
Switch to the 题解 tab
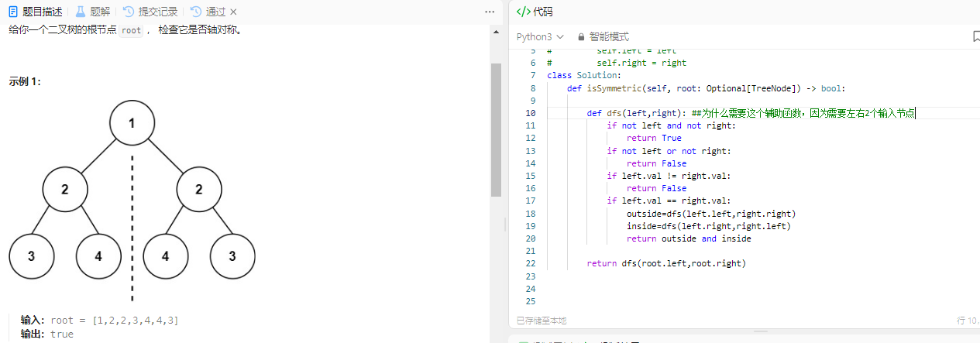pyautogui.click(x=92, y=12)
